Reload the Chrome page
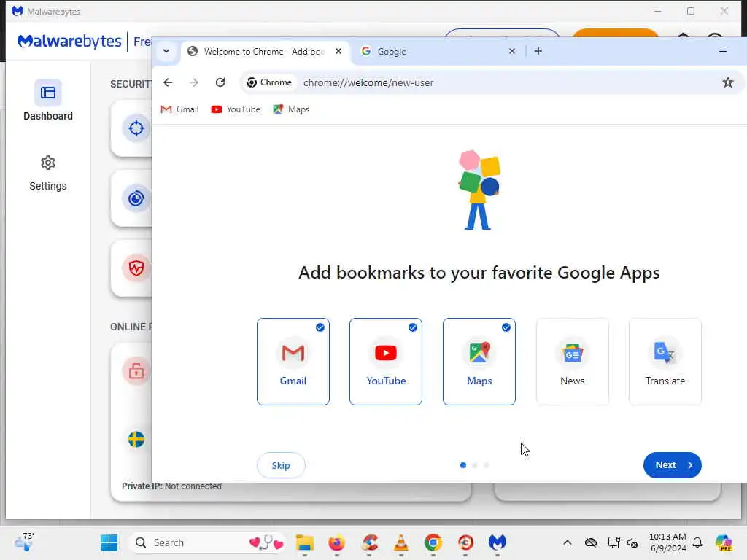Viewport: 747px width, 560px height. point(220,82)
